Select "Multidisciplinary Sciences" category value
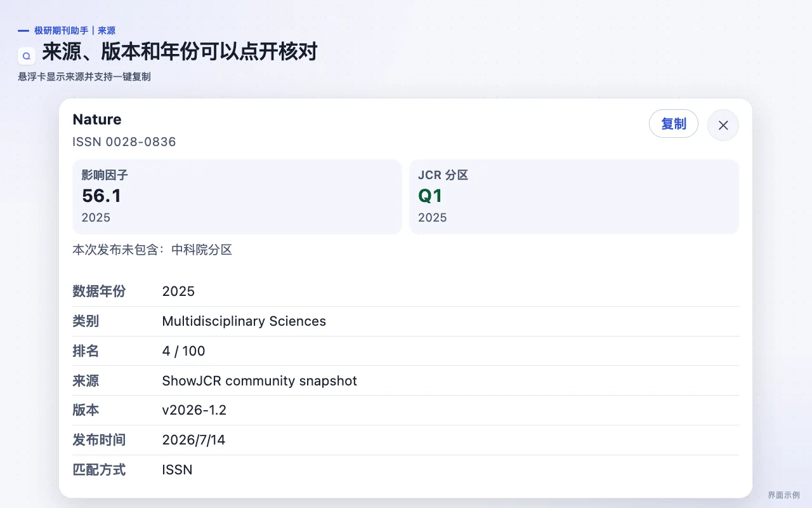Viewport: 812px width, 508px height. (244, 321)
